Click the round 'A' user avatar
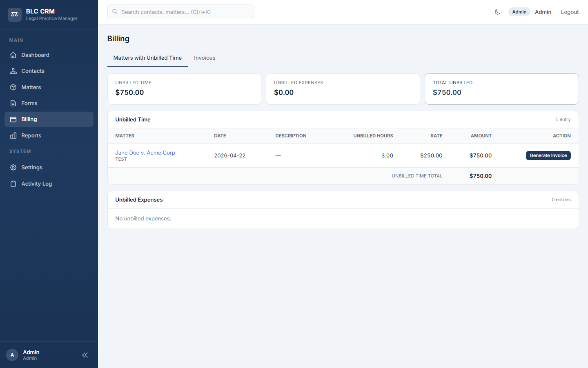588x368 pixels. click(12, 355)
